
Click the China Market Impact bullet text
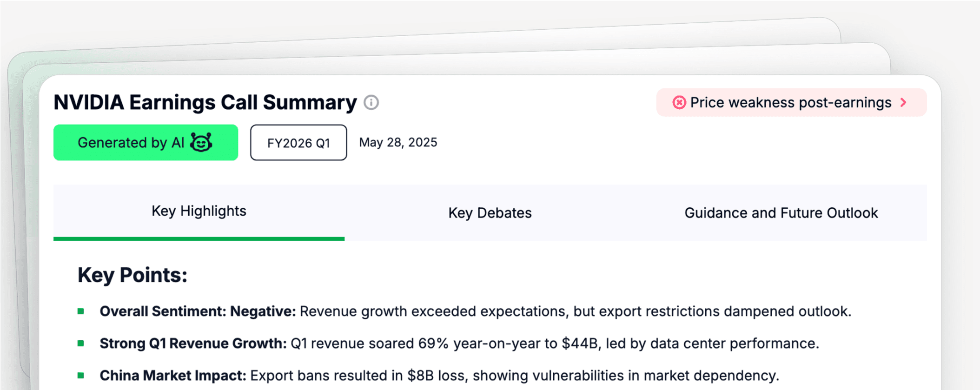pos(439,376)
